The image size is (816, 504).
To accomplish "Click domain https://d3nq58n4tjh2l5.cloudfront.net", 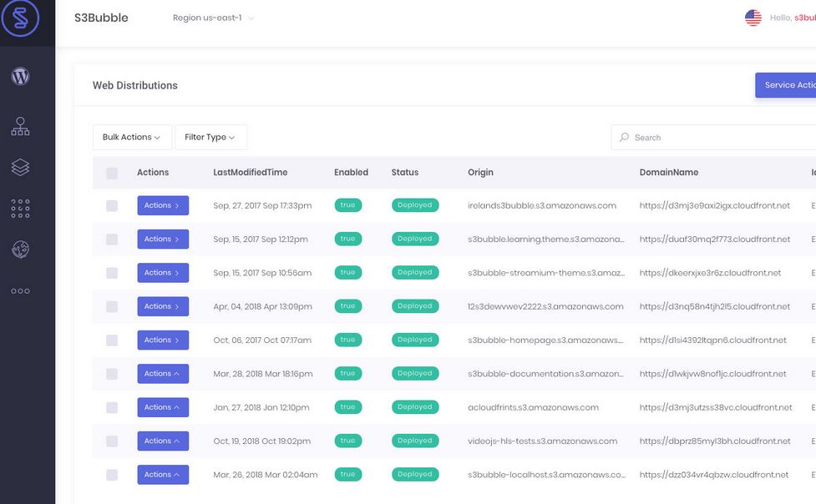I will click(x=714, y=306).
